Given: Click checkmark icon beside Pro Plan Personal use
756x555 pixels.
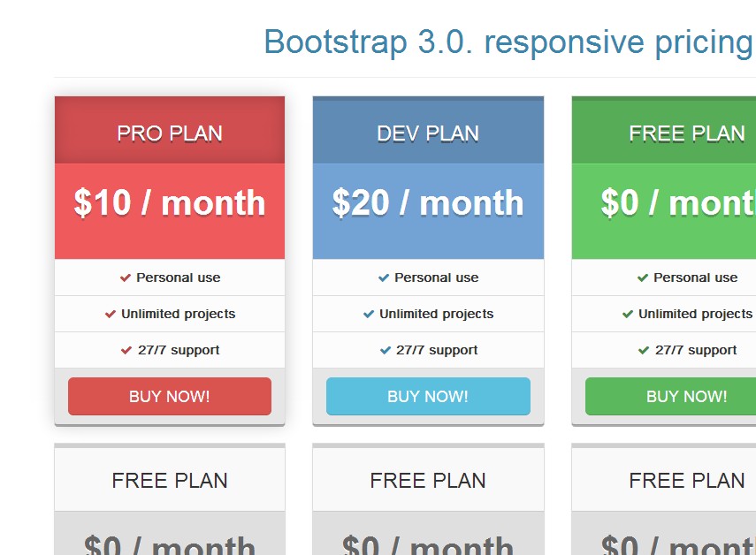Looking at the screenshot, I should (x=126, y=277).
